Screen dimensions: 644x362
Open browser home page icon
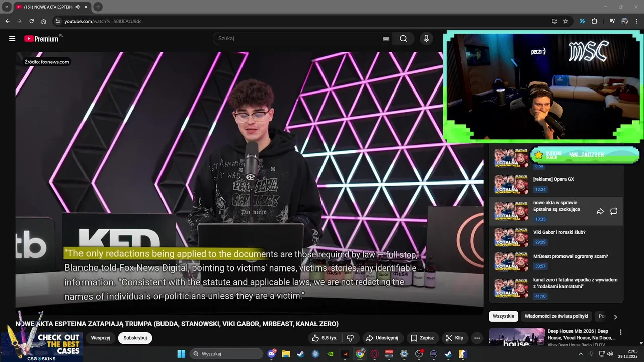coord(44,21)
